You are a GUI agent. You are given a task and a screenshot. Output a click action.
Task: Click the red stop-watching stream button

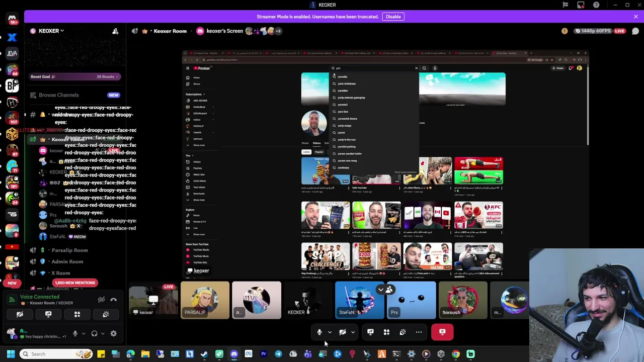pyautogui.click(x=442, y=332)
